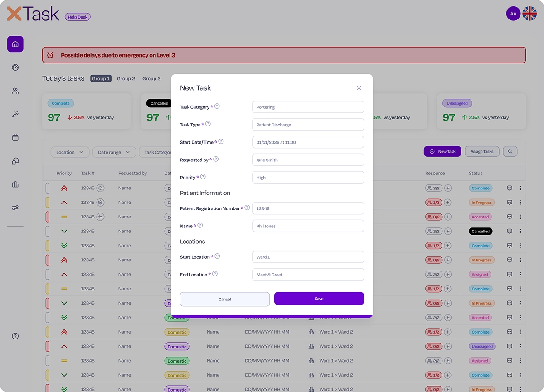544x392 pixels.
Task: Cancel the new task form
Action: (x=225, y=299)
